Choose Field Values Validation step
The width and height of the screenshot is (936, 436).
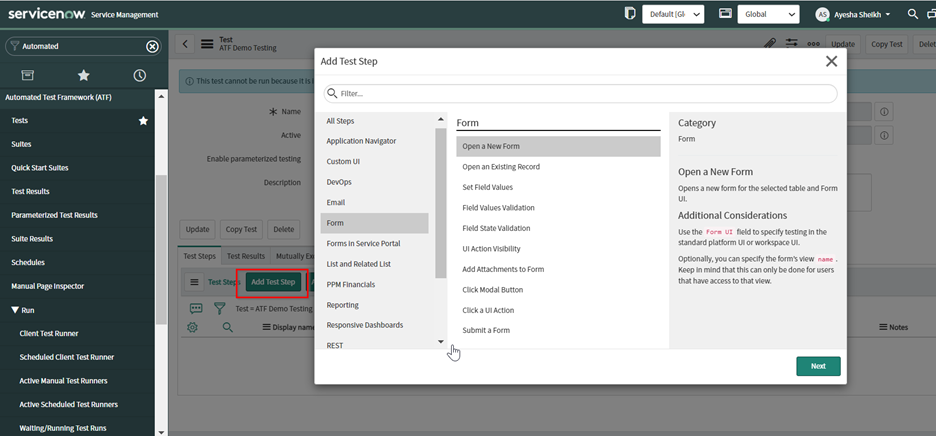point(558,208)
